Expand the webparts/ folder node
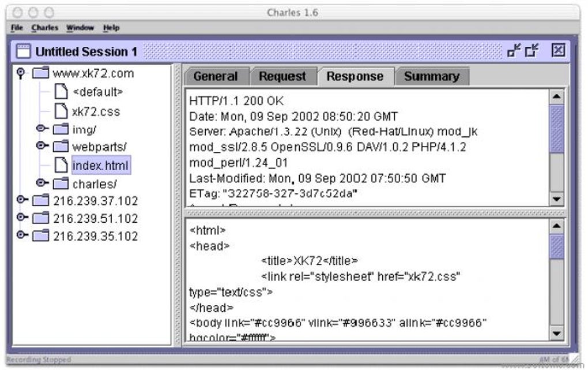Image resolution: width=588 pixels, height=370 pixels. click(x=42, y=145)
